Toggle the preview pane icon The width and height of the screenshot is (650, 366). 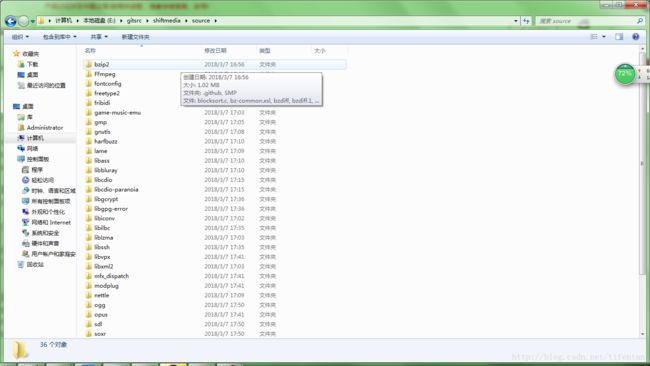pos(619,37)
